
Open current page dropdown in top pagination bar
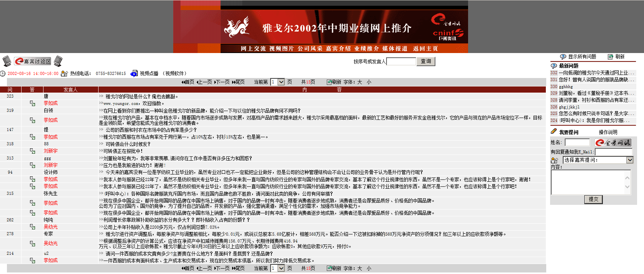[278, 82]
